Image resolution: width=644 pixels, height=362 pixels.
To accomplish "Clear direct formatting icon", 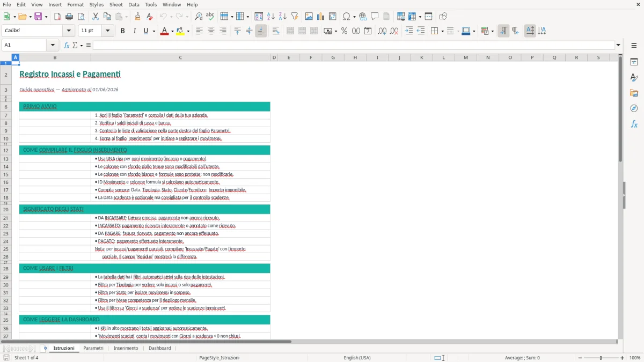I will click(149, 17).
